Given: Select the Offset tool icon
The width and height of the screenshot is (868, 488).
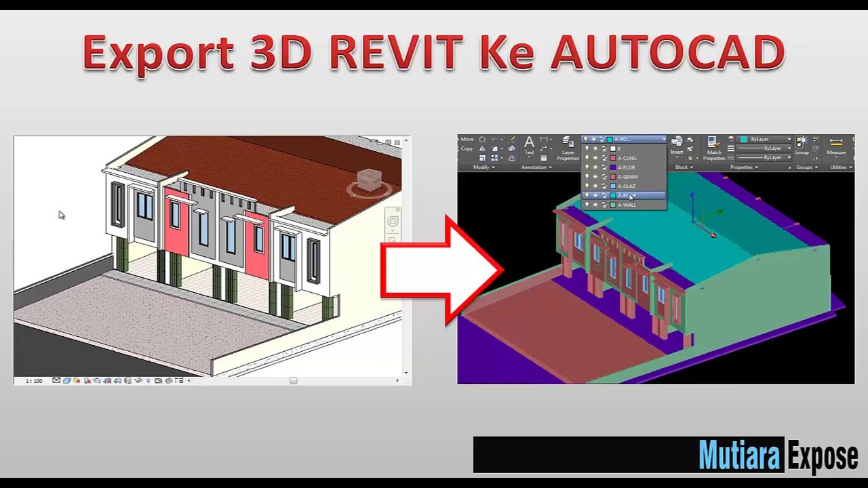Looking at the screenshot, I should click(511, 159).
